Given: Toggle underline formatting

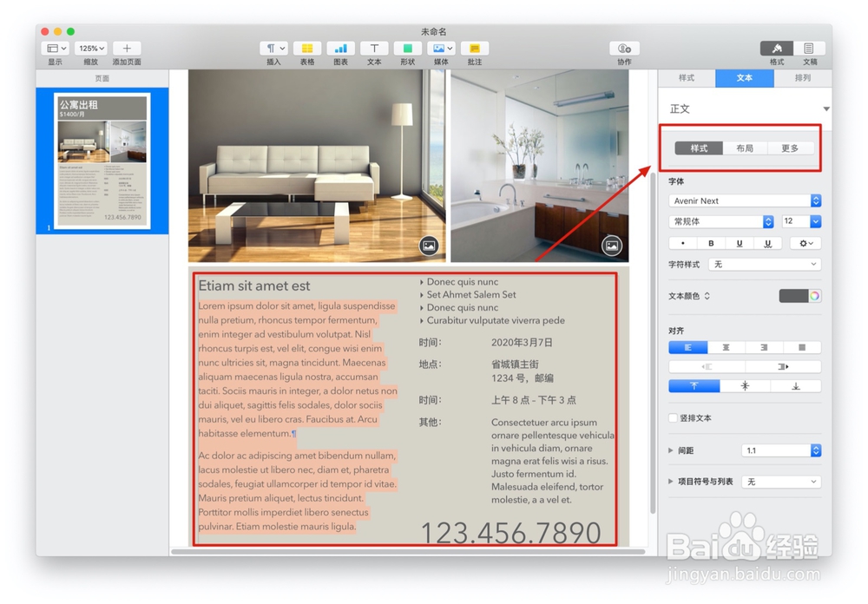Looking at the screenshot, I should point(739,243).
